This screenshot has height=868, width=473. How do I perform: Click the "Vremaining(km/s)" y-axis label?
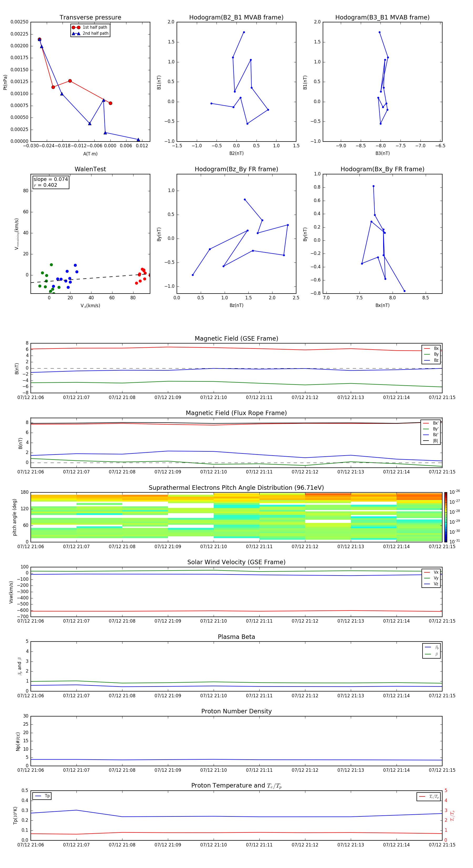(17, 234)
